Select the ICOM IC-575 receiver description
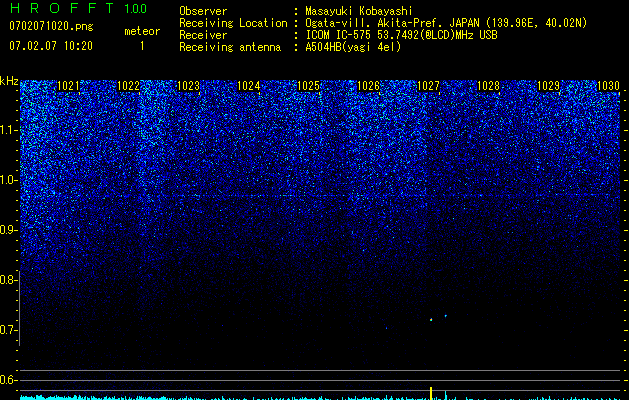 (x=401, y=35)
